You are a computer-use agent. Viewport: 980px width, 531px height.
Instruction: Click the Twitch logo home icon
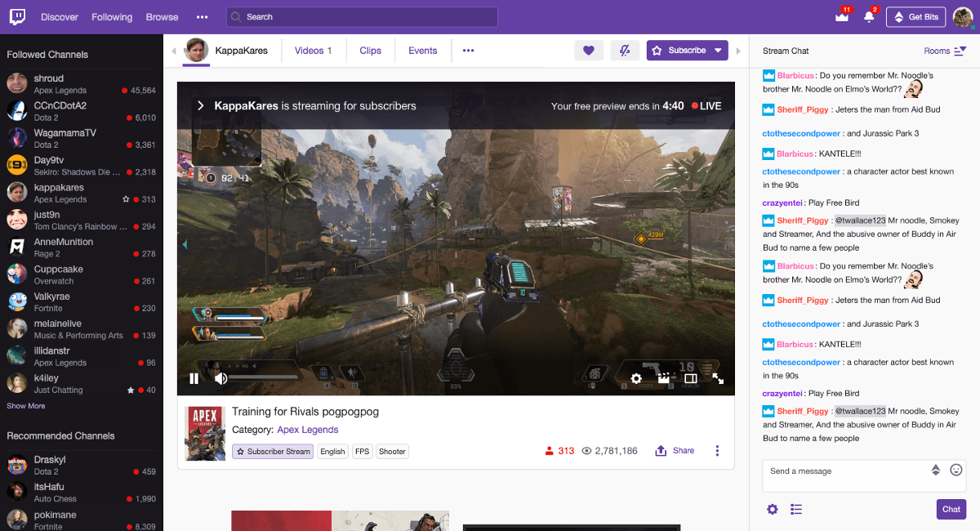(x=16, y=16)
